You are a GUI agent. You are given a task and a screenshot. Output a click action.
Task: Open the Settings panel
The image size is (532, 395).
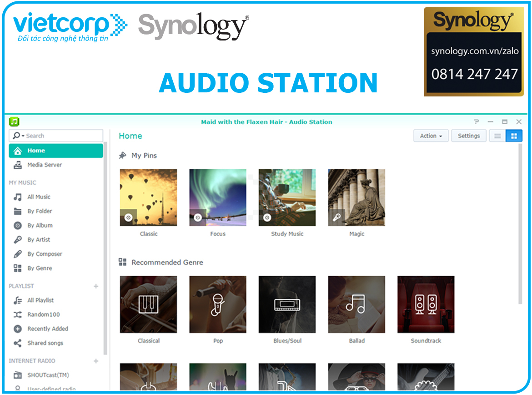(469, 136)
